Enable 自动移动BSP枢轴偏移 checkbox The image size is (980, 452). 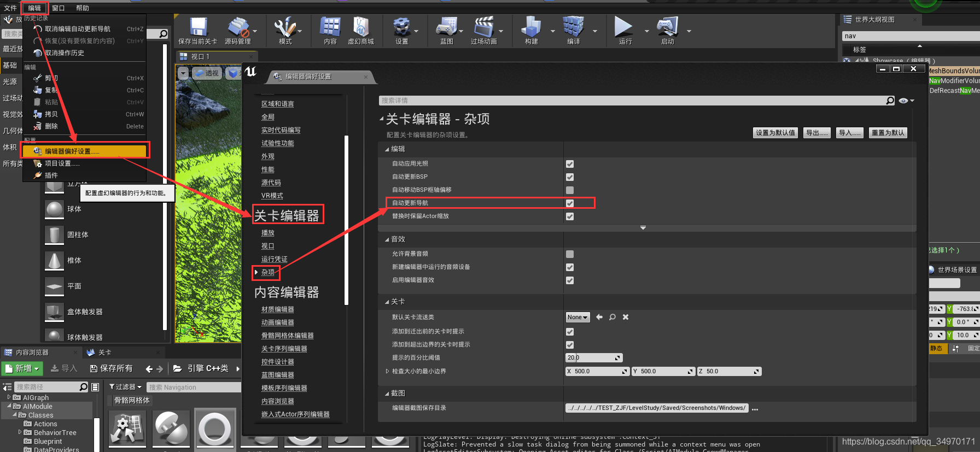tap(570, 190)
